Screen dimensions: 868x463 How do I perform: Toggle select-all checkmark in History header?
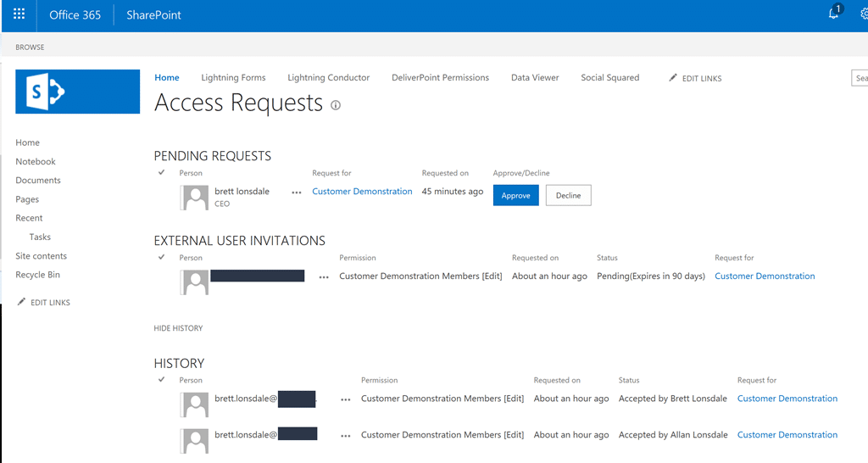pyautogui.click(x=162, y=379)
